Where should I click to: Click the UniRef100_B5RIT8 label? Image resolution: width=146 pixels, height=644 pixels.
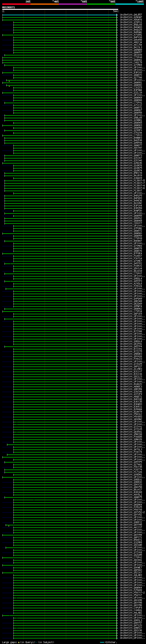coord(131,173)
